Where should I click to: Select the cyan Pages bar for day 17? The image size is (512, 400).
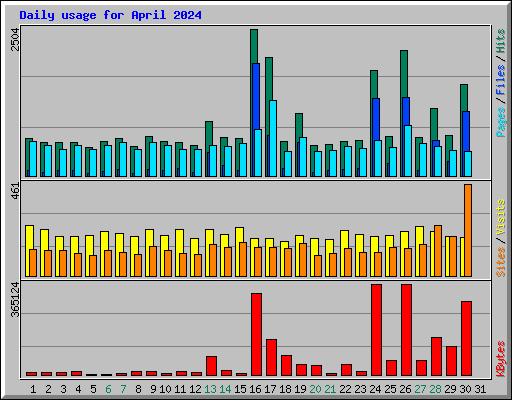pos(273,138)
